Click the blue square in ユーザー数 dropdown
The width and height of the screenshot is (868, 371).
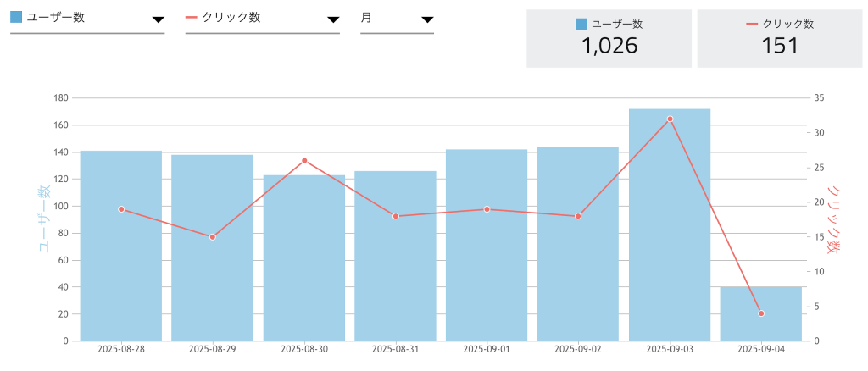(16, 18)
